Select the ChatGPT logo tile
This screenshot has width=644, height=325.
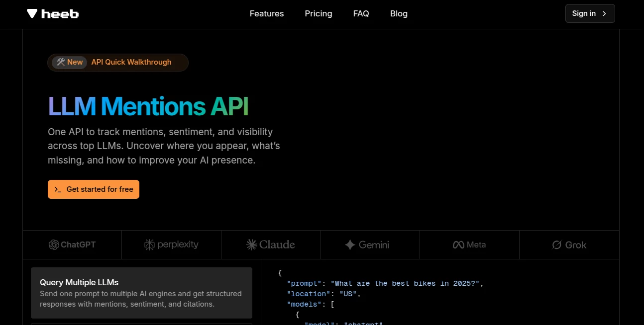tap(72, 244)
